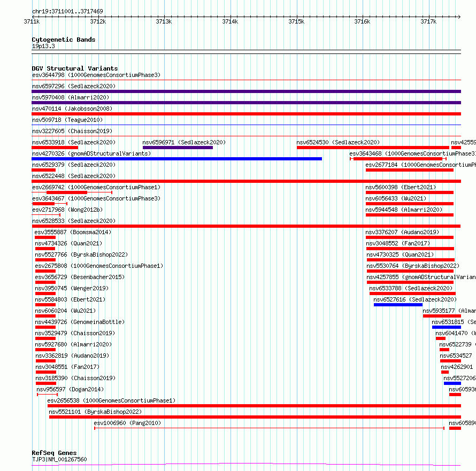Select nsv6529379 (Sedlazeck2020) label

(x=74, y=165)
